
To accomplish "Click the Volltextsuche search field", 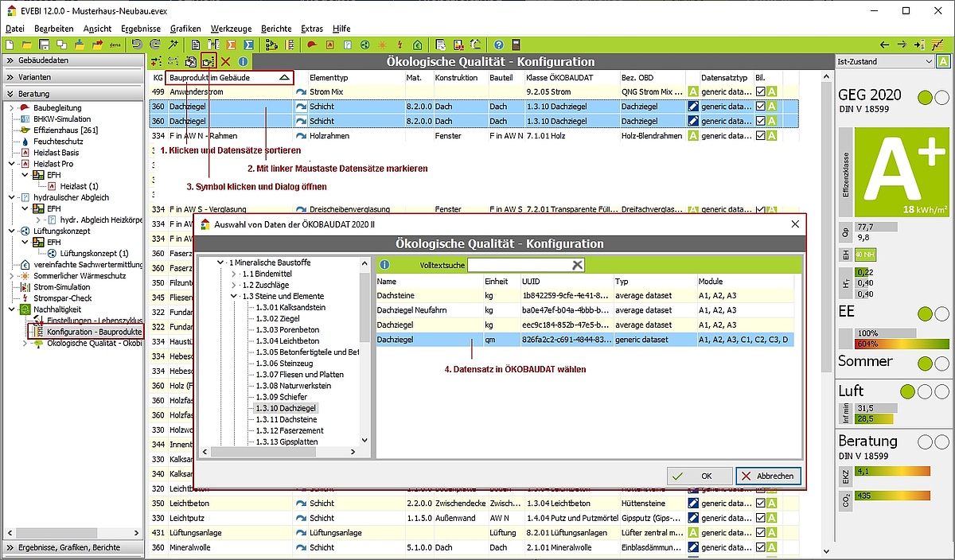I will (x=519, y=265).
